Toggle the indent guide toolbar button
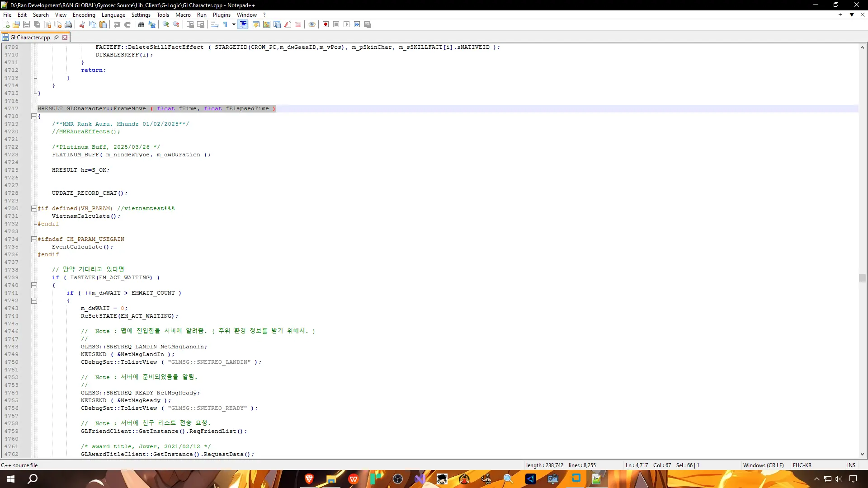This screenshot has width=868, height=488. click(243, 24)
